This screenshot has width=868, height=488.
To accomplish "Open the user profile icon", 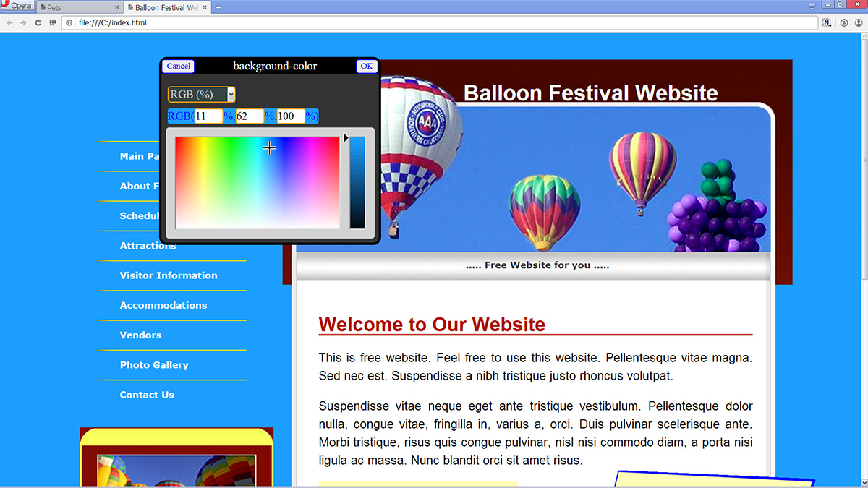I will point(859,23).
